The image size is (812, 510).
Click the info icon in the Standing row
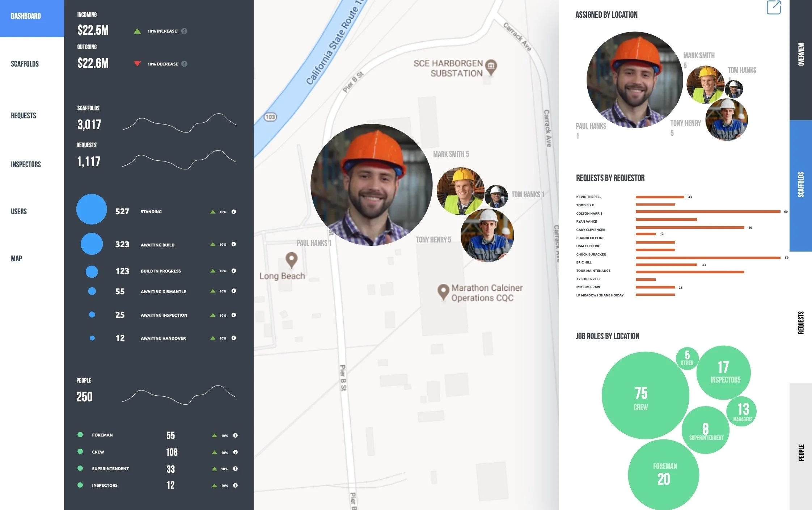(234, 212)
